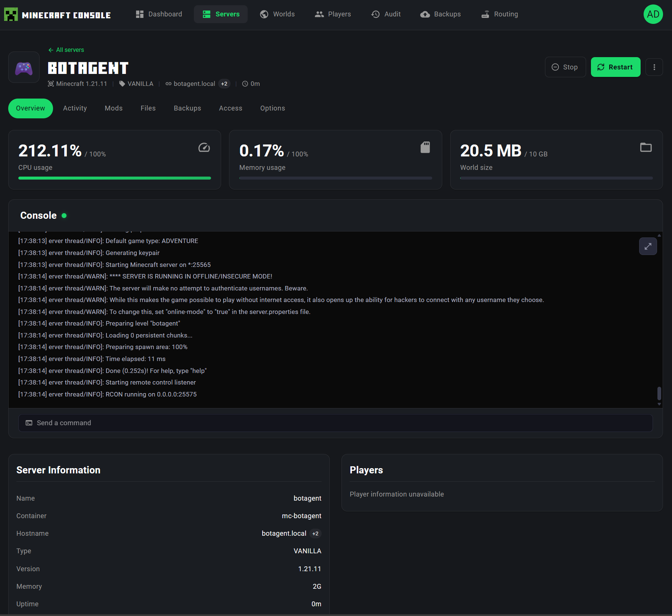
Task: Restart the botagent server
Action: pos(615,67)
